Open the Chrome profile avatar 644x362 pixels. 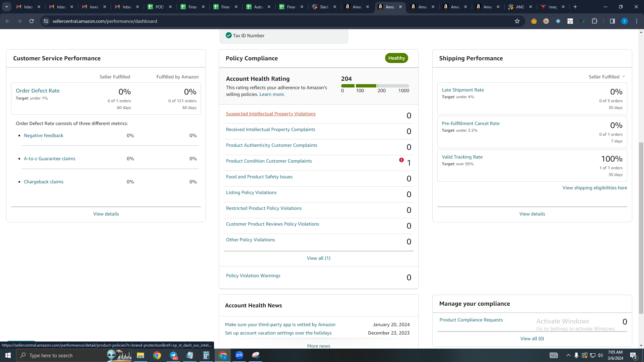click(625, 21)
